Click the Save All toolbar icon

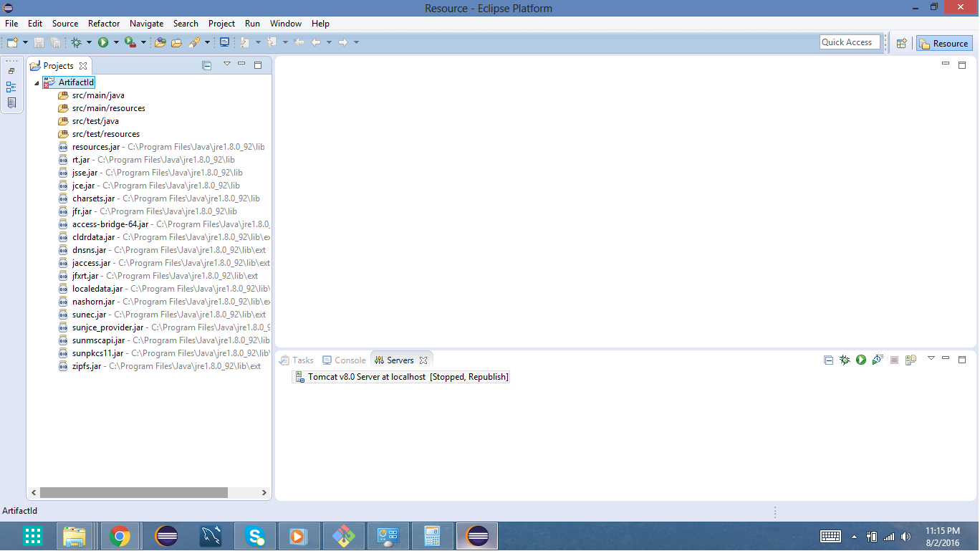(55, 42)
